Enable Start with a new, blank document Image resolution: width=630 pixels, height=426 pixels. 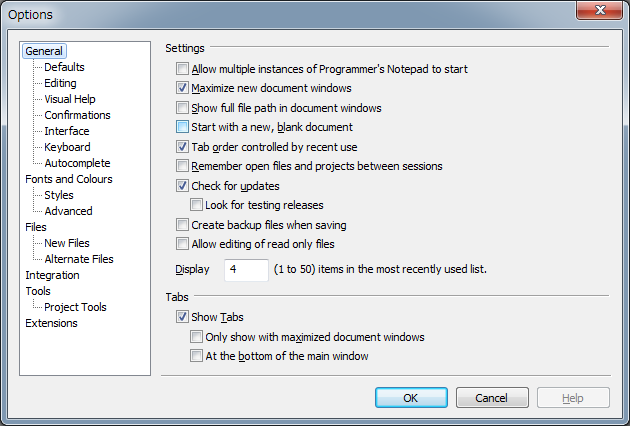point(182,127)
